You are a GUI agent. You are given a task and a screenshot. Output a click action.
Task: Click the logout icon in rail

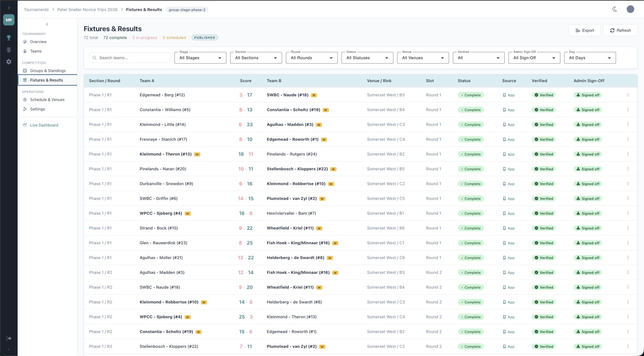[x=9, y=338]
